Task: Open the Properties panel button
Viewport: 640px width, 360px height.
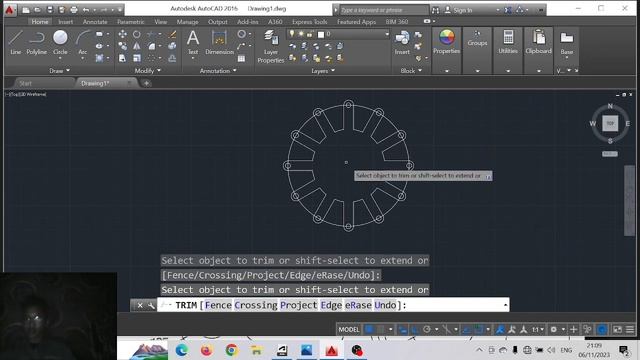Action: 447,42
